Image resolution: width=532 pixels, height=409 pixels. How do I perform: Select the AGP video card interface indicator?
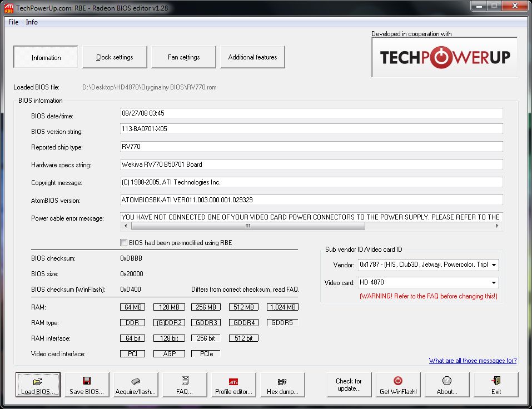click(x=170, y=354)
